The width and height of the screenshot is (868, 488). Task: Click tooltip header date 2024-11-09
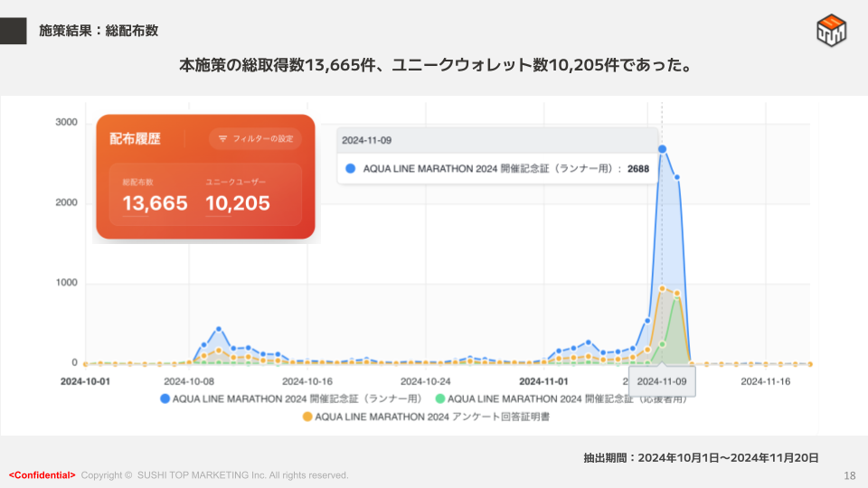point(366,141)
